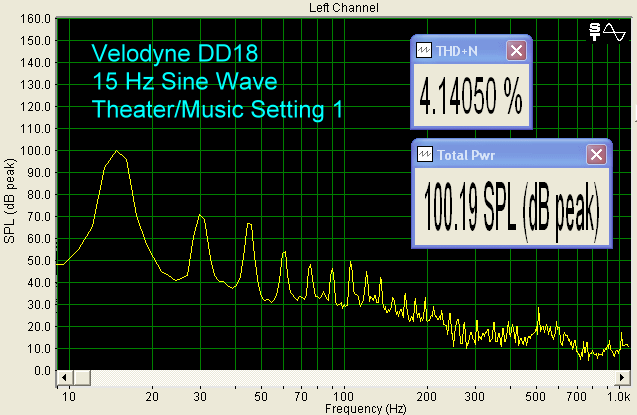Click the 15 Hz fundamental peak on the graph
This screenshot has height=415, width=637.
pos(117,152)
